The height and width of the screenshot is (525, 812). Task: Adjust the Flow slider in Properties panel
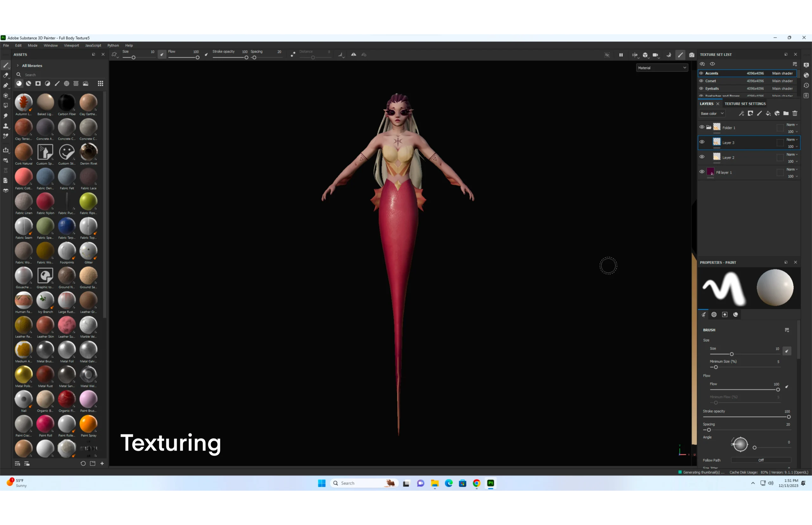point(745,390)
